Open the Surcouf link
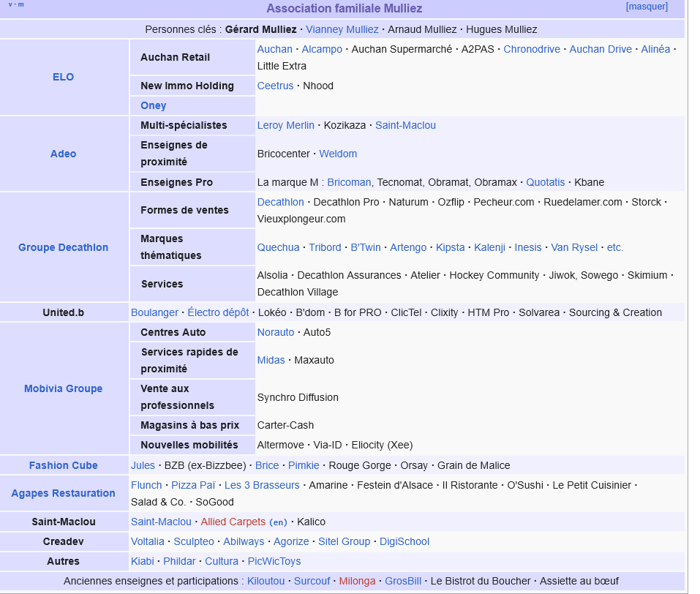This screenshot has width=700, height=594. point(312,581)
